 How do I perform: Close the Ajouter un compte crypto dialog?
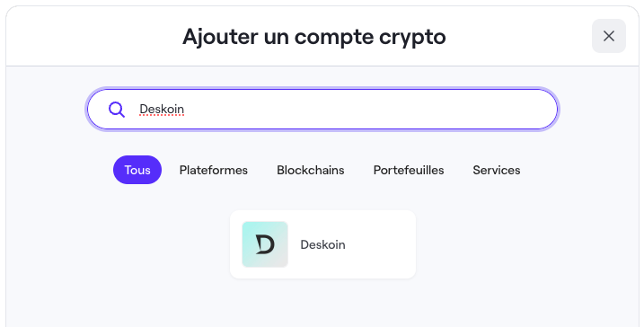(x=609, y=36)
